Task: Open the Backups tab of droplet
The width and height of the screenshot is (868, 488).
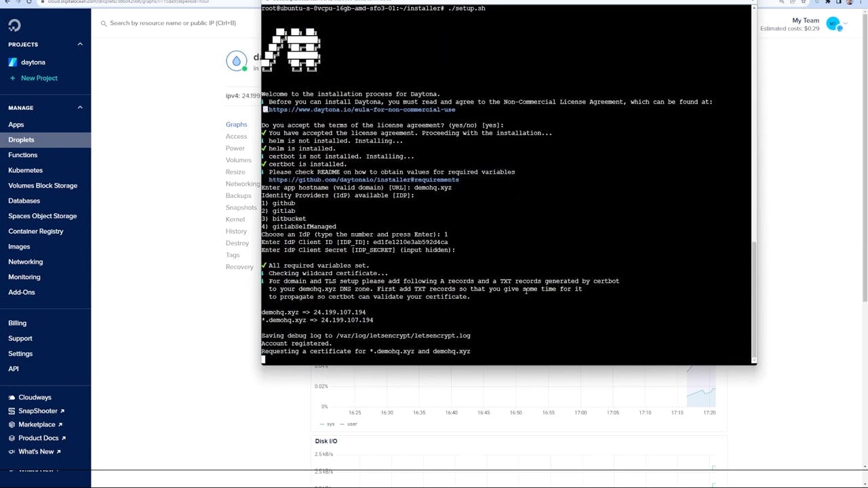Action: coord(238,196)
